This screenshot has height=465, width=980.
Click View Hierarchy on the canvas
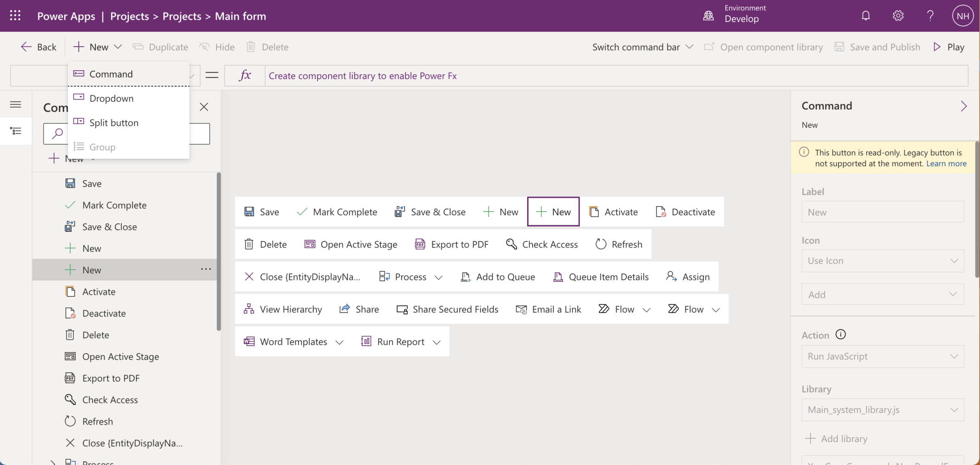pyautogui.click(x=283, y=309)
